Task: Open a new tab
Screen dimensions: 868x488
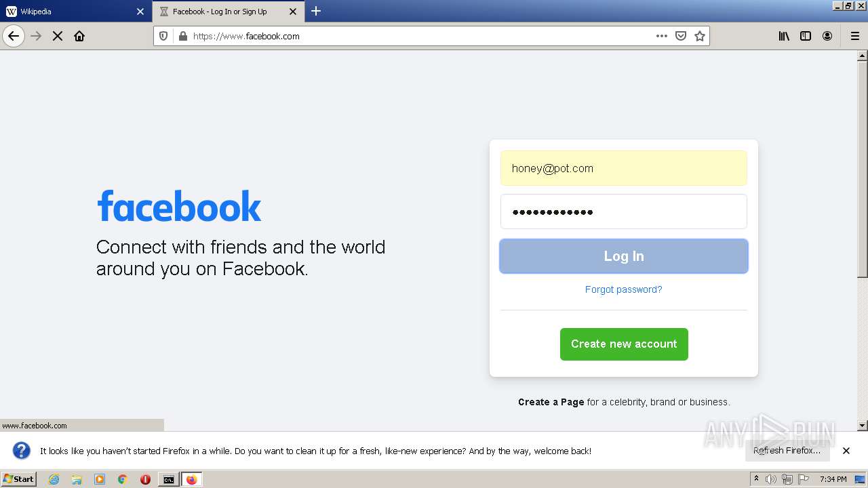Action: [316, 11]
